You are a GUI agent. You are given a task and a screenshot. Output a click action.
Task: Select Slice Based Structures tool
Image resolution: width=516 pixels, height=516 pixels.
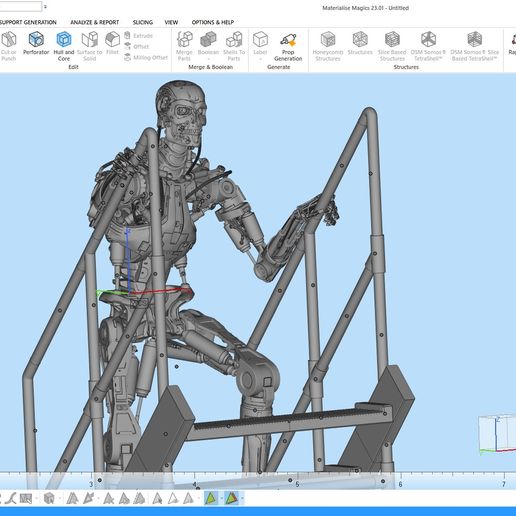392,46
